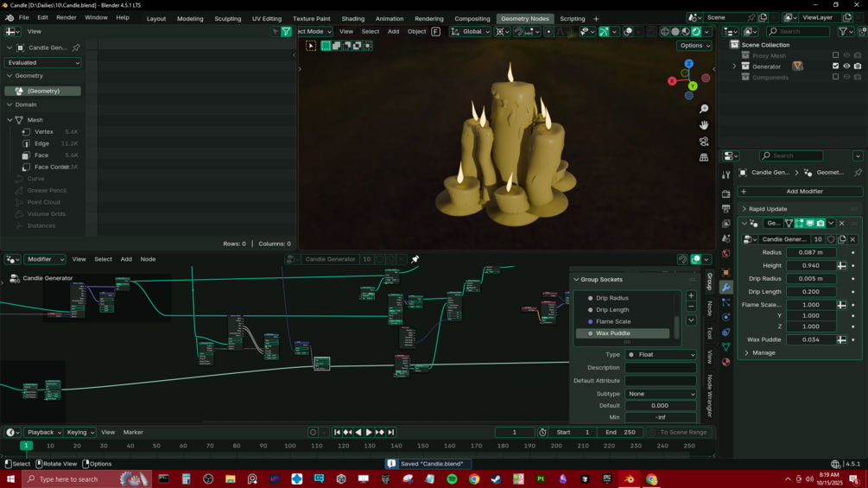This screenshot has height=488, width=868.
Task: Disable Generator collection in renders
Action: pos(858,66)
